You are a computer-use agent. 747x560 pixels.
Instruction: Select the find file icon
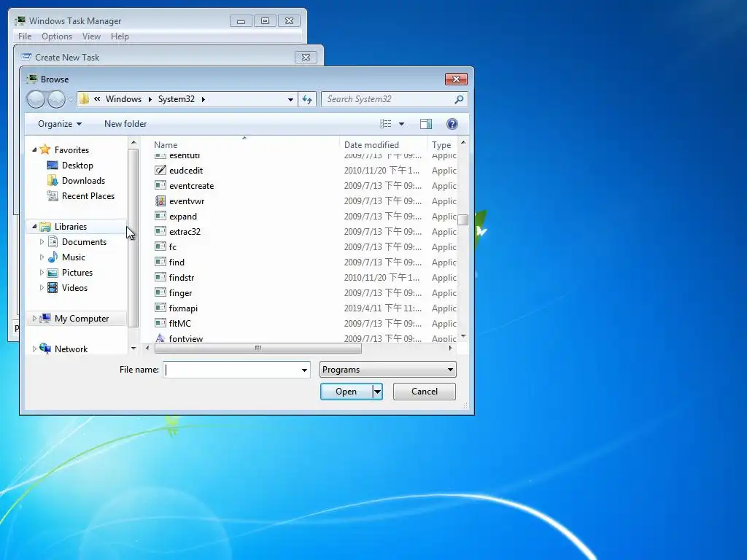tap(160, 262)
